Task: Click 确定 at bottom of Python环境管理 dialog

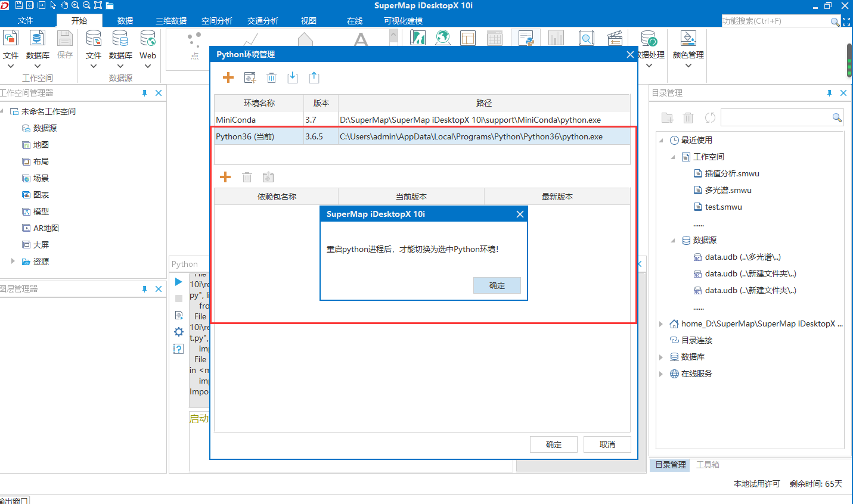Action: click(x=554, y=444)
